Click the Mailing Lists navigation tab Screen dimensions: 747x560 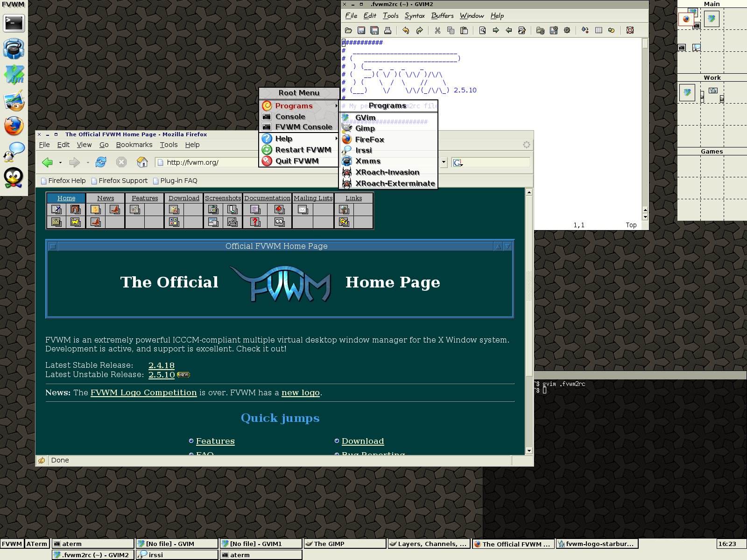coord(313,198)
